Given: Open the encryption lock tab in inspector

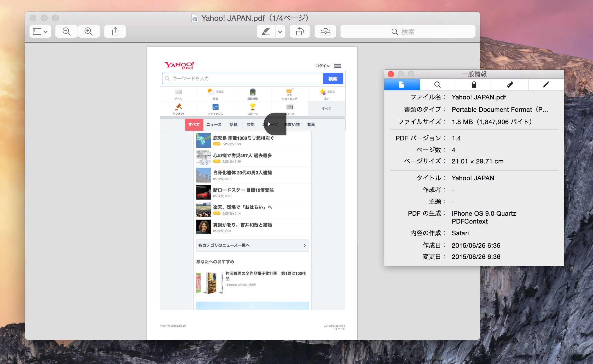Looking at the screenshot, I should coord(474,85).
